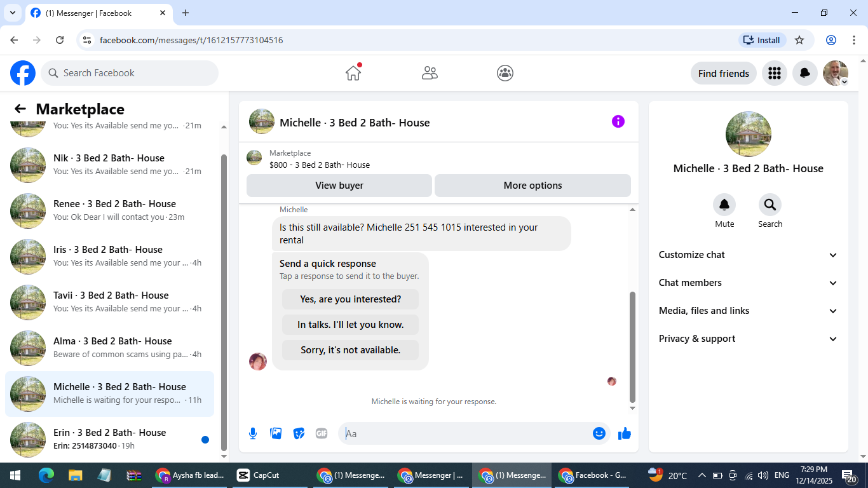The height and width of the screenshot is (488, 868).
Task: Select Michelle's conversation in list
Action: (109, 394)
